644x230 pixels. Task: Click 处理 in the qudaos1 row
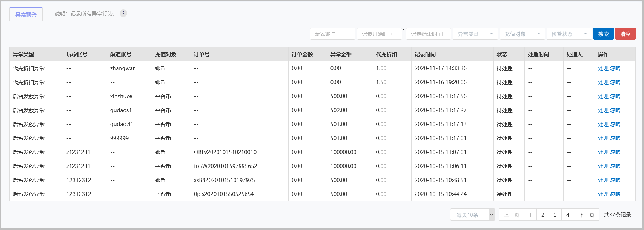point(603,110)
